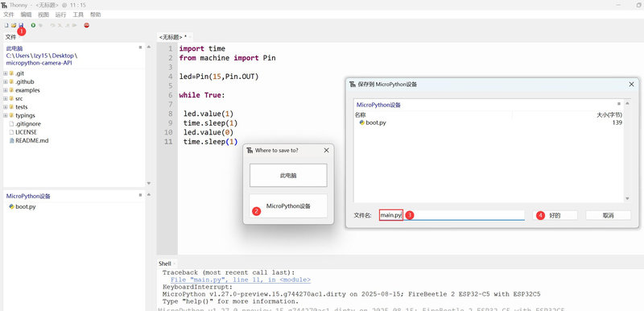
Task: Select the src folder name in the tree
Action: tap(19, 98)
